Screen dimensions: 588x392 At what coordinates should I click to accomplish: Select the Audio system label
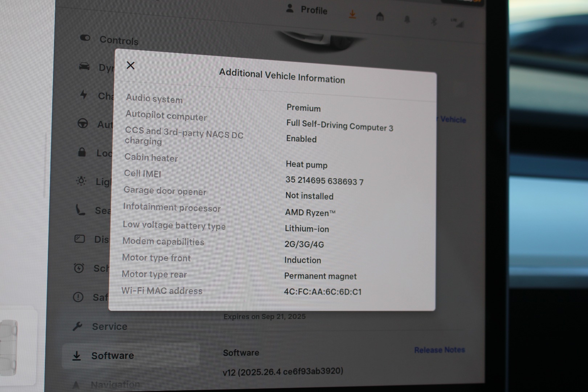click(154, 98)
